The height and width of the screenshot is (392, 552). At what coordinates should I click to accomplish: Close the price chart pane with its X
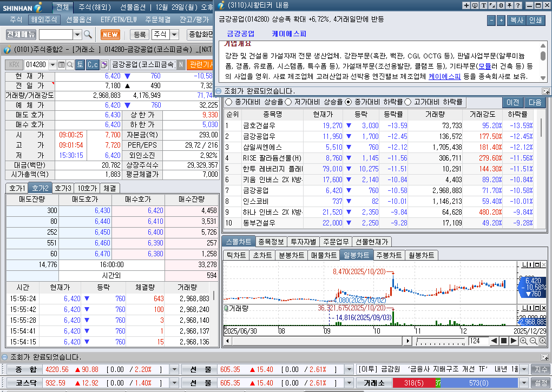544,264
